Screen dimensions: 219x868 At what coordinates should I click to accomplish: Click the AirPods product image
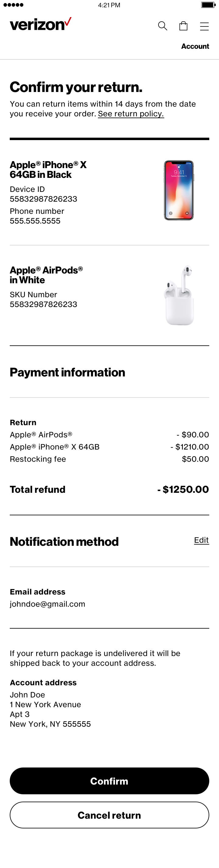[179, 295]
